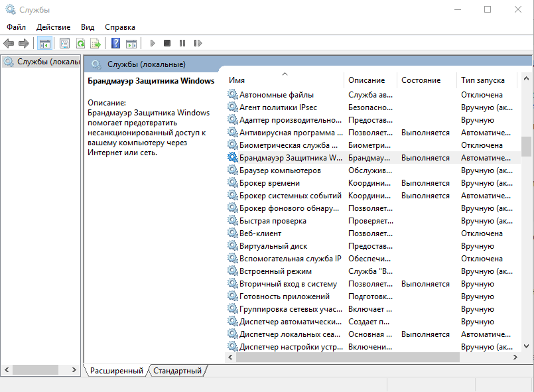Click Службы (локальные) panel header
This screenshot has width=534, height=392.
tap(147, 64)
